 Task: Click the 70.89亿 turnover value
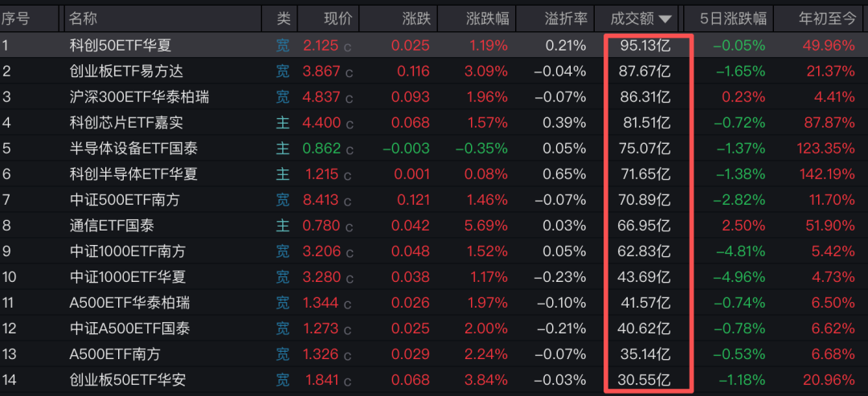click(x=645, y=200)
